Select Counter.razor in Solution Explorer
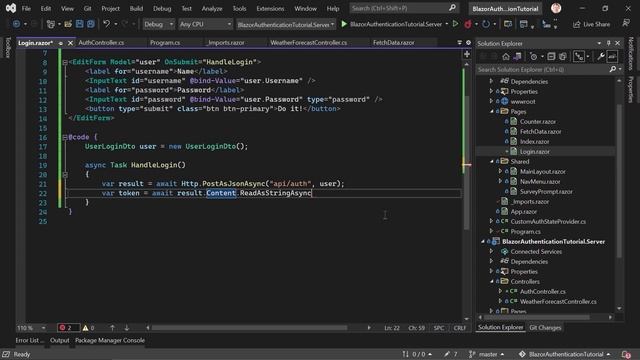This screenshot has width=640, height=360. (538, 122)
